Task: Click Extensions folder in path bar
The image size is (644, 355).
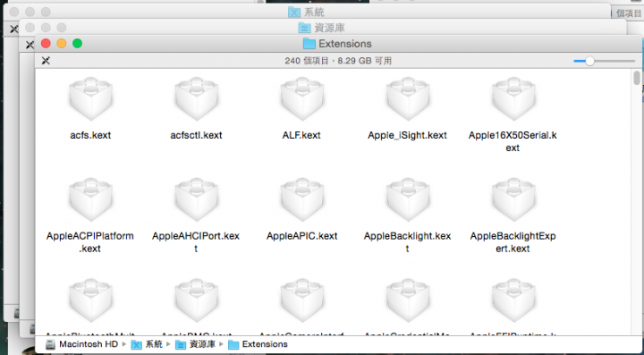Action: click(x=258, y=344)
